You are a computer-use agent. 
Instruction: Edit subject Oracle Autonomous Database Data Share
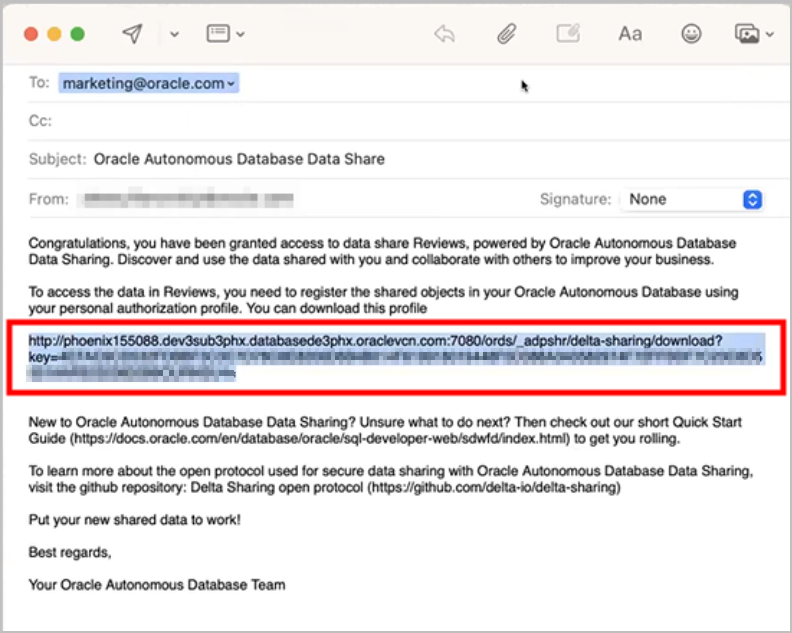click(239, 159)
